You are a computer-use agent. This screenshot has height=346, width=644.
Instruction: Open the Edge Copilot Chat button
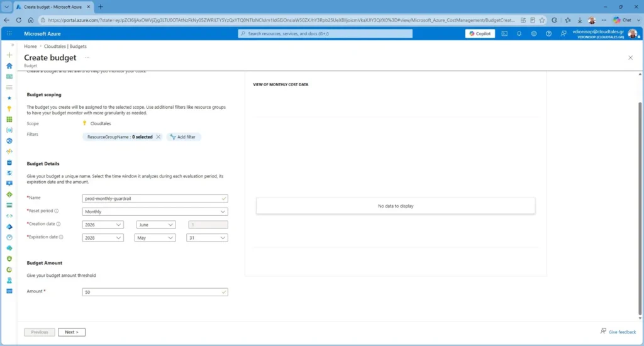point(622,20)
